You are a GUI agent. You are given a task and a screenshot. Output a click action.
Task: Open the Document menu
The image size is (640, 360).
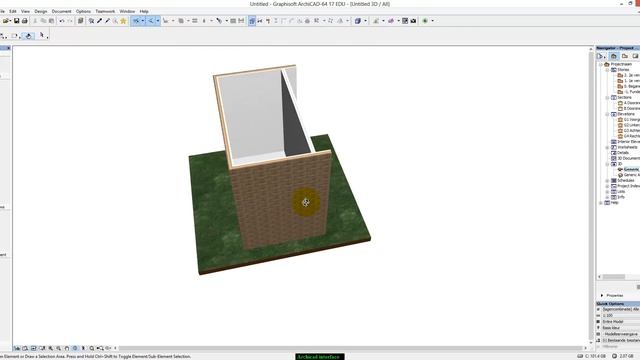pos(61,11)
